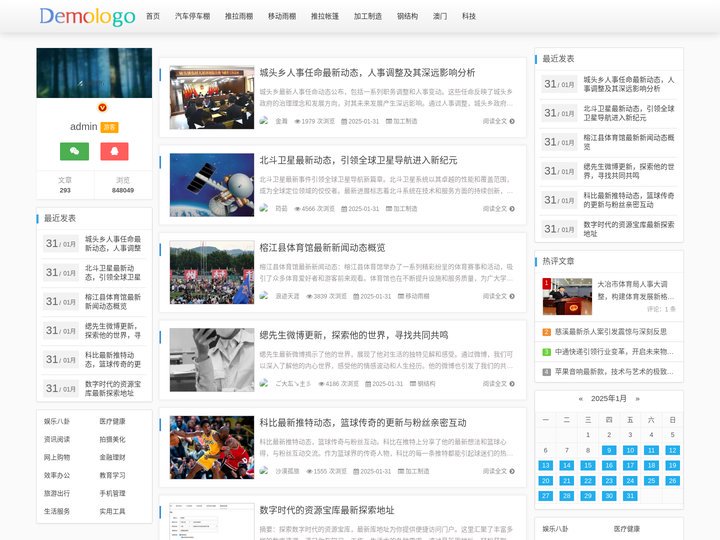720x540 pixels.
Task: Open 加工制造 navigation item
Action: pyautogui.click(x=368, y=16)
